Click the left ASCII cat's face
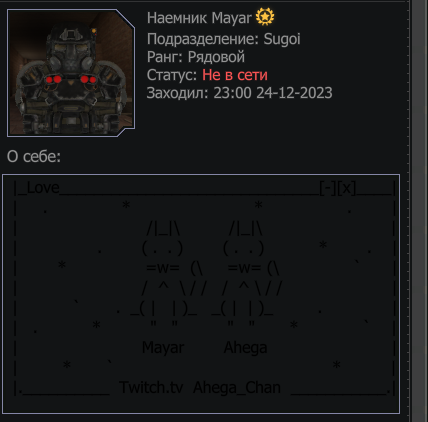This screenshot has height=422, width=428. [162, 248]
